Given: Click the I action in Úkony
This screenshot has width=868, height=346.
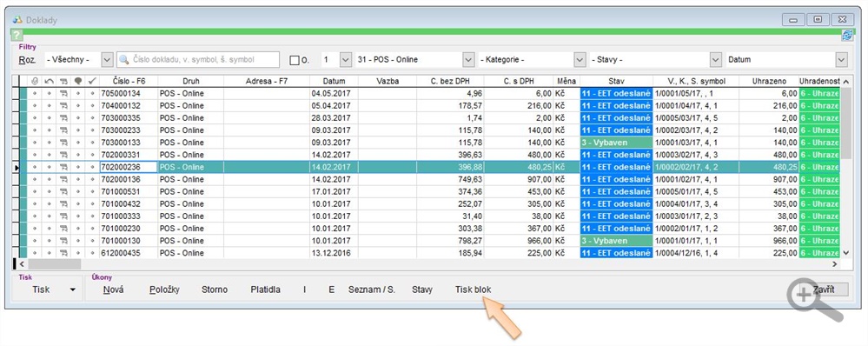Looking at the screenshot, I should 304,289.
